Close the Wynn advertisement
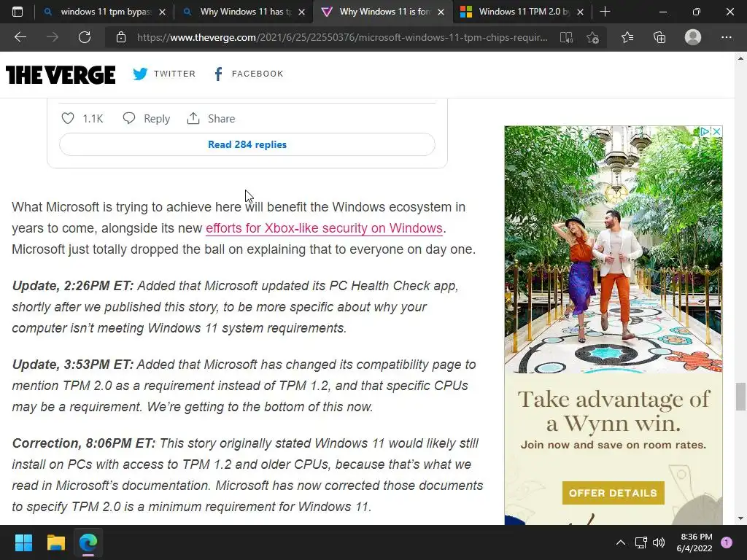Viewport: 747px width, 560px height. (x=716, y=131)
